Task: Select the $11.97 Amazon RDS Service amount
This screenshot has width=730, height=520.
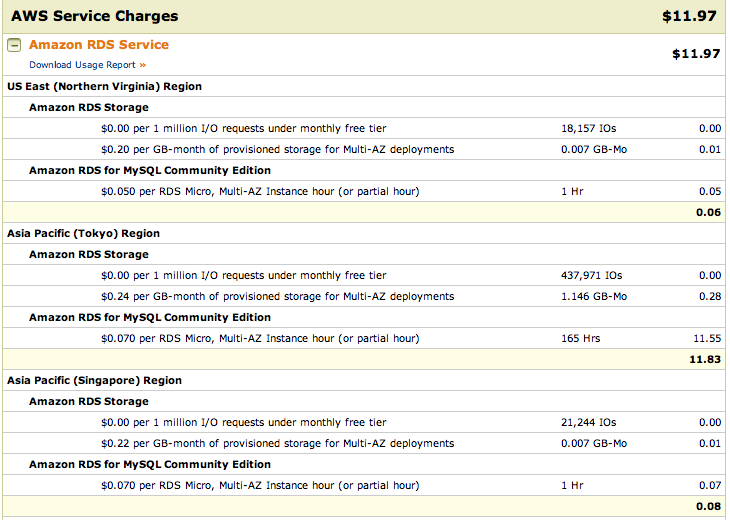Action: pyautogui.click(x=696, y=54)
